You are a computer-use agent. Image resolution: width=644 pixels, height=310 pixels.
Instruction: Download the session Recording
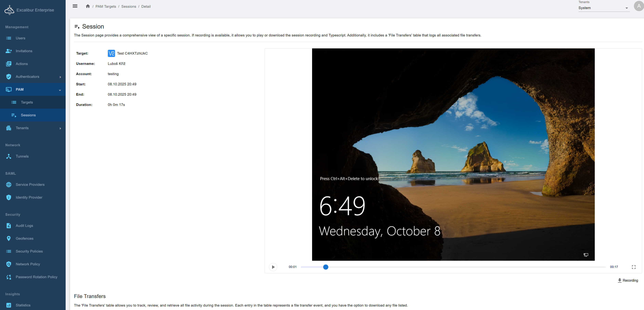point(627,280)
